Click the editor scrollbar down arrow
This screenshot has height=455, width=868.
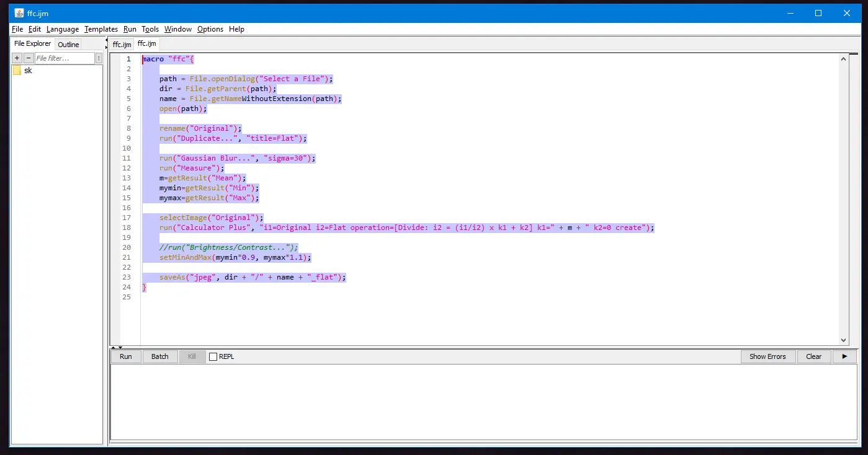[843, 340]
